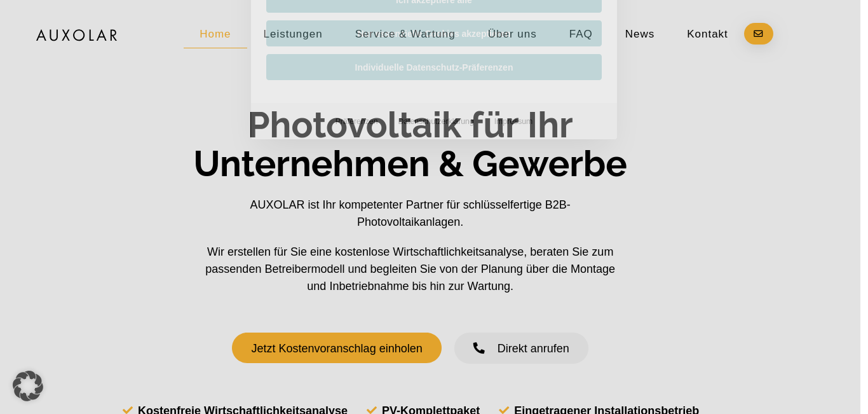868x414 pixels.
Task: Navigate to the FAQ page
Action: 581,34
